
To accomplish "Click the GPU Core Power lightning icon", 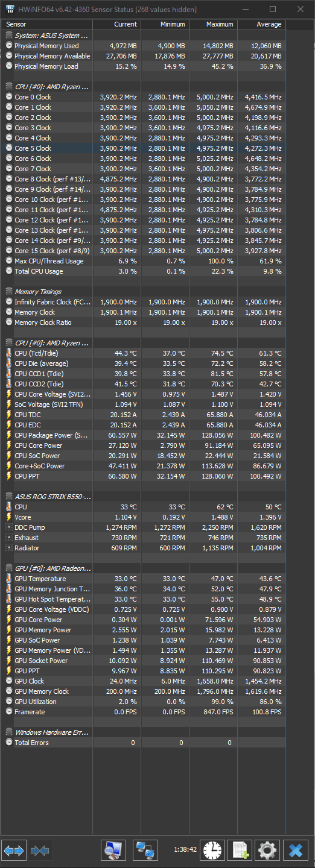I will pyautogui.click(x=9, y=620).
